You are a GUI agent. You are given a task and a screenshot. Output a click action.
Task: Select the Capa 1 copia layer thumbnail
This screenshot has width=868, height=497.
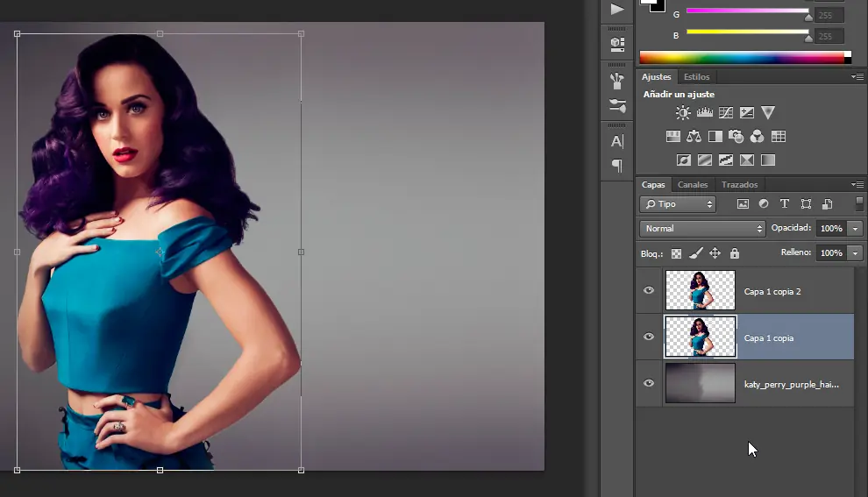[701, 337]
